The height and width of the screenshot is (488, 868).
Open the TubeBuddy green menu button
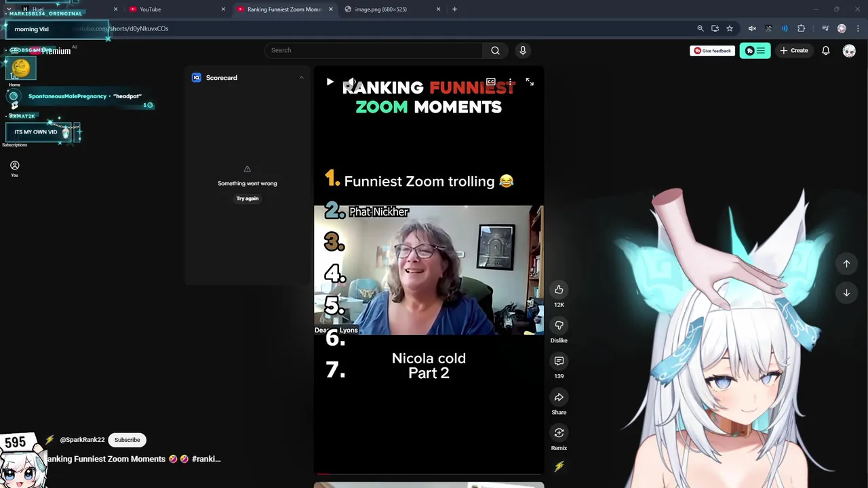click(x=755, y=50)
